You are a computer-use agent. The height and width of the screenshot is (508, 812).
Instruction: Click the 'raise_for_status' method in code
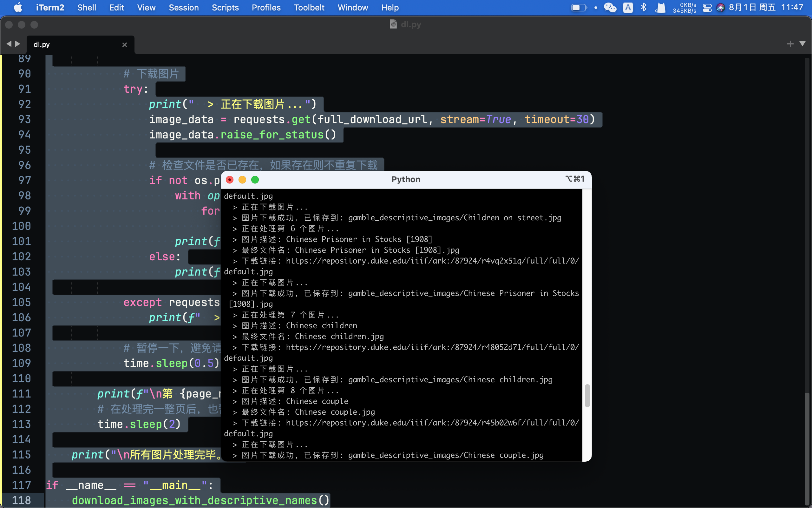pos(272,135)
